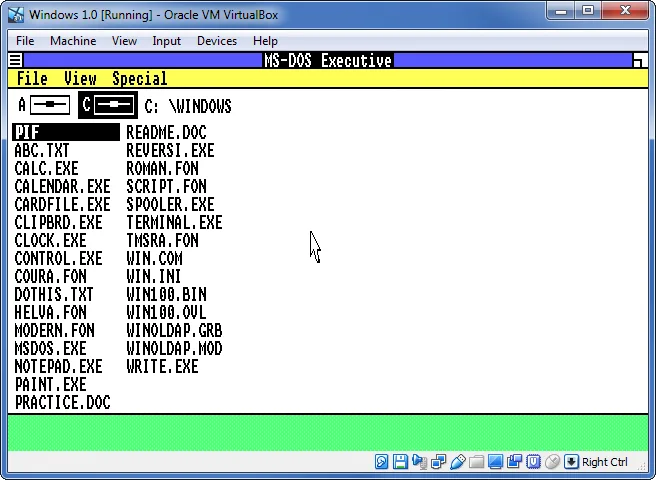The height and width of the screenshot is (480, 656).
Task: Click the hard disk activity status icon
Action: pos(381,462)
